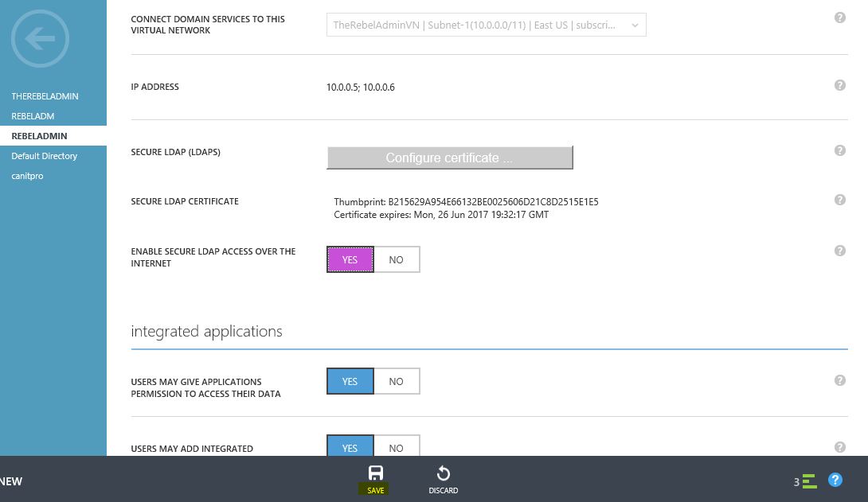Image resolution: width=868 pixels, height=502 pixels.
Task: Open help for Secure LDAP Certificate
Action: click(x=840, y=200)
